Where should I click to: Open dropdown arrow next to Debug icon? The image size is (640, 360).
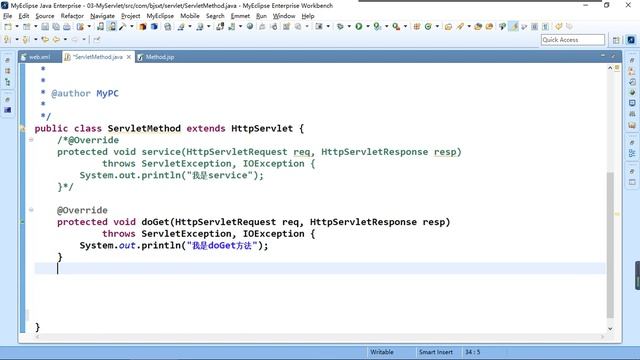(x=349, y=27)
